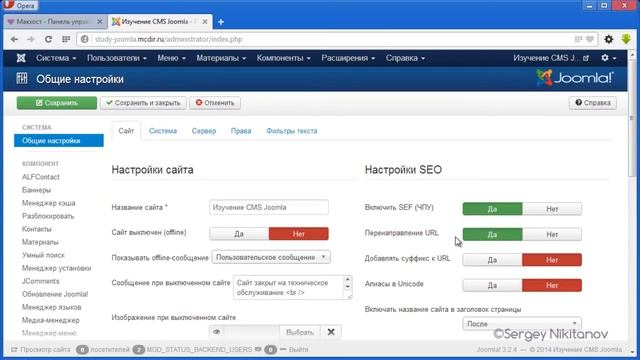Open the Материалы top menu
This screenshot has height=360, width=640.
pyautogui.click(x=221, y=58)
